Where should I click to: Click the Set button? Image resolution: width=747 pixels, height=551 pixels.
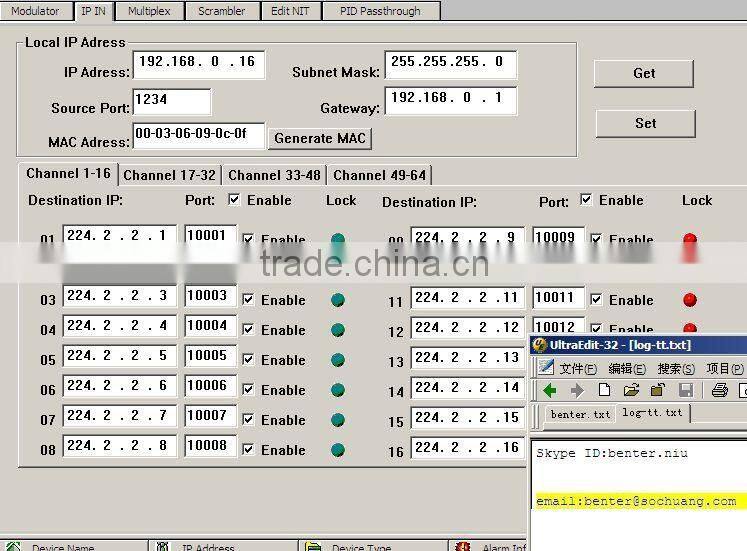(646, 123)
